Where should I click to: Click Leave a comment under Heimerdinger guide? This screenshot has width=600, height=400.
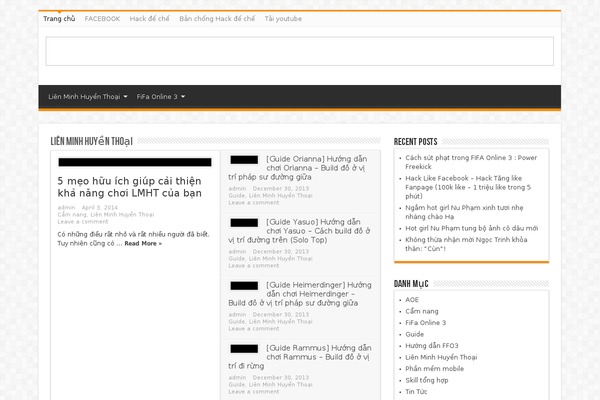pyautogui.click(x=254, y=329)
